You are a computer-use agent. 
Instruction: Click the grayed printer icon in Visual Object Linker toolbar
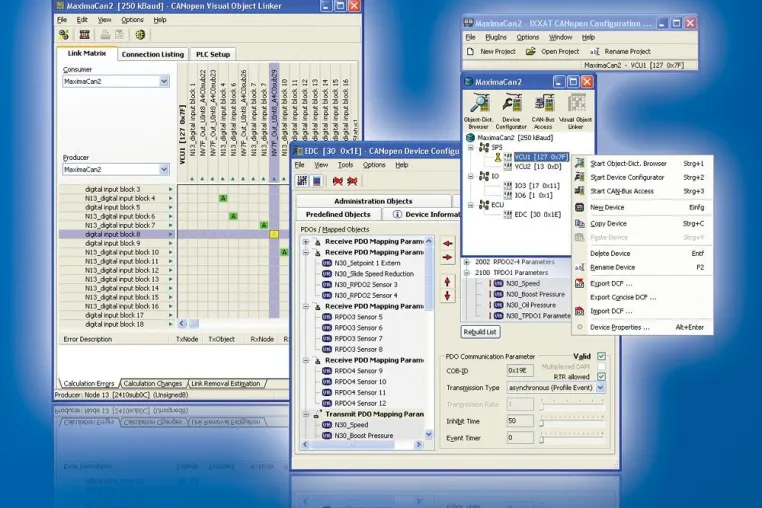(x=105, y=35)
